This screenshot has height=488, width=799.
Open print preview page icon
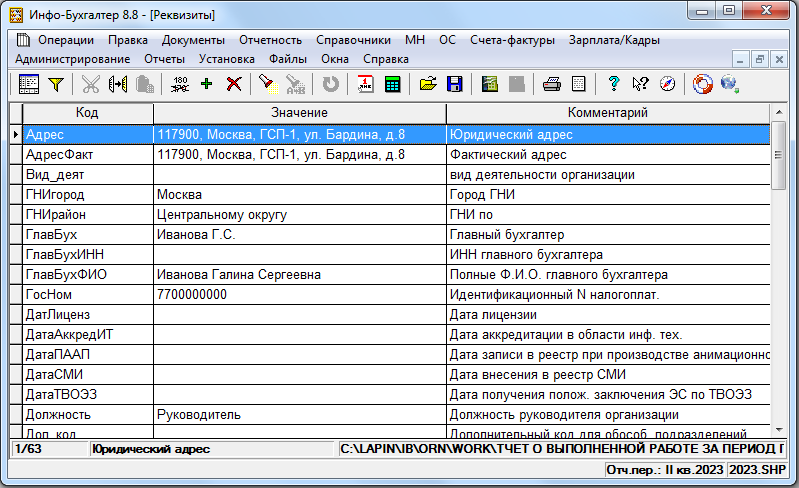[x=579, y=84]
